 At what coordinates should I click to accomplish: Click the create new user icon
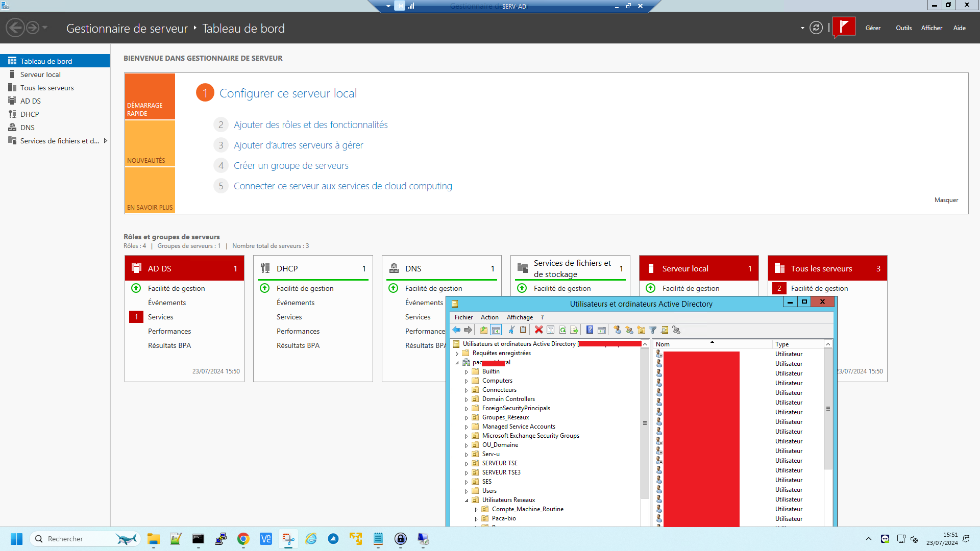(617, 330)
